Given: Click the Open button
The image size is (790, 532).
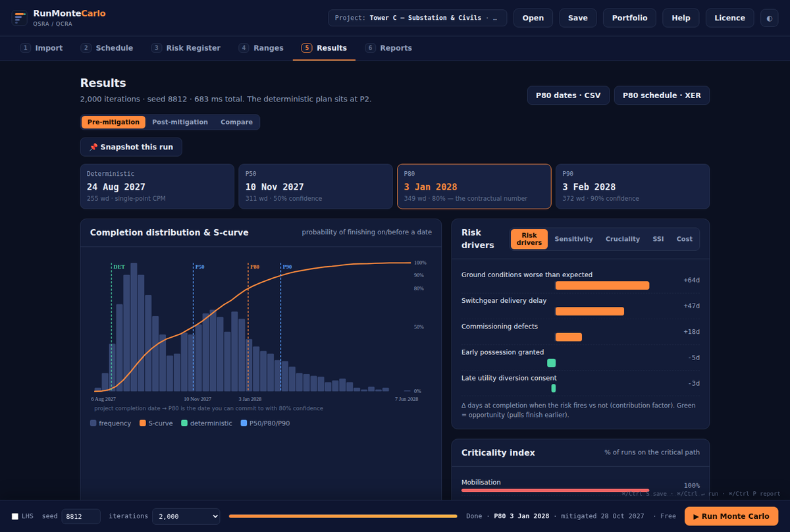Looking at the screenshot, I should tap(533, 18).
